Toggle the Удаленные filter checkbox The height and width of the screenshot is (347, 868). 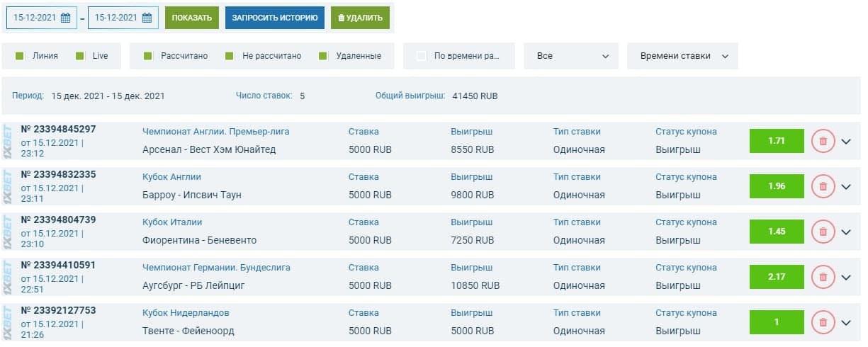coord(323,56)
